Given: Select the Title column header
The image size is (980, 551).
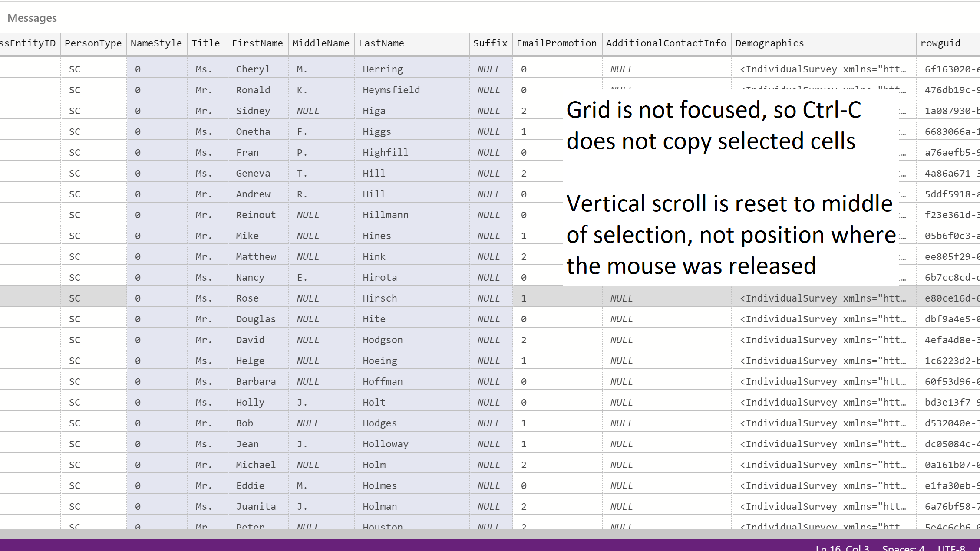Looking at the screenshot, I should point(206,43).
